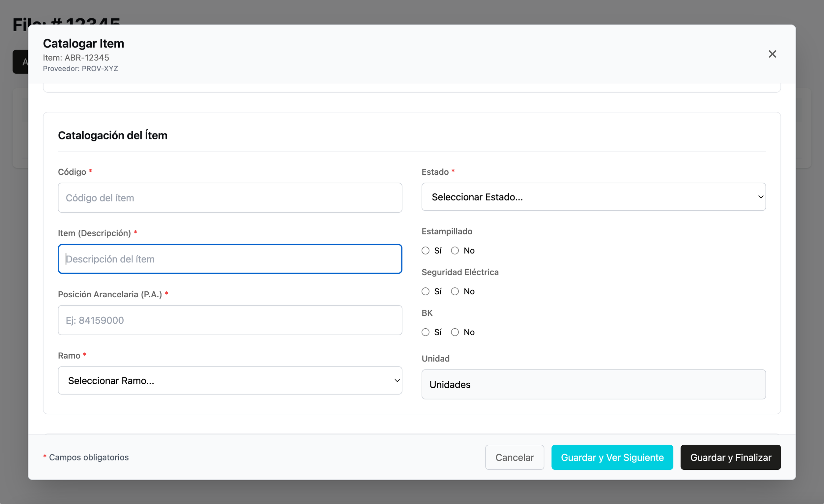
Task: Choose No for BK option
Action: (455, 332)
